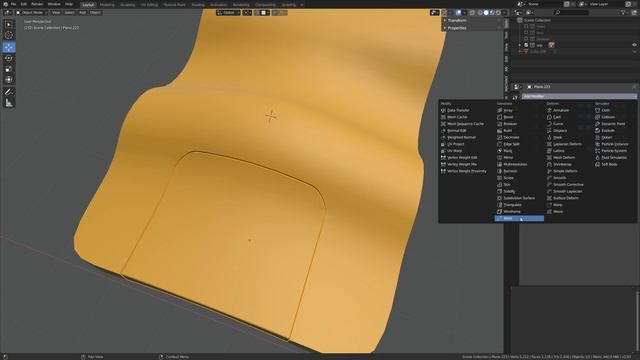
Task: Open the Object Mode dropdown
Action: click(x=32, y=13)
